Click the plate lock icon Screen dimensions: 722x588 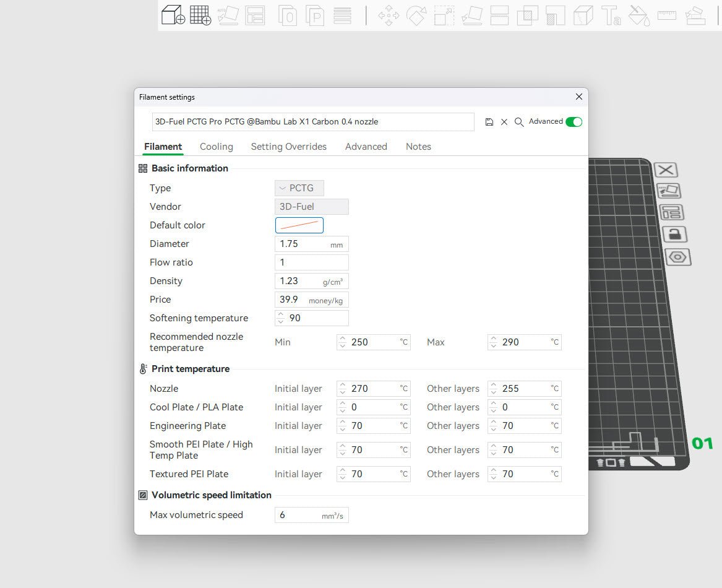coord(674,234)
